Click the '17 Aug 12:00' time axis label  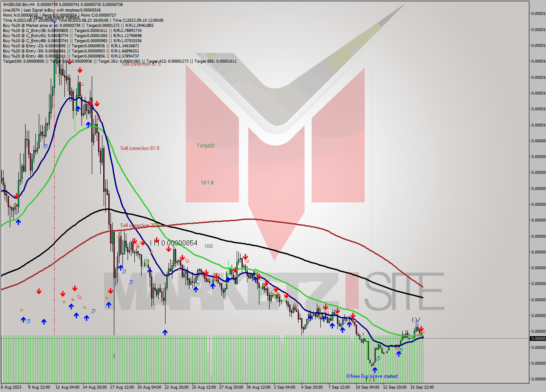[122, 387]
